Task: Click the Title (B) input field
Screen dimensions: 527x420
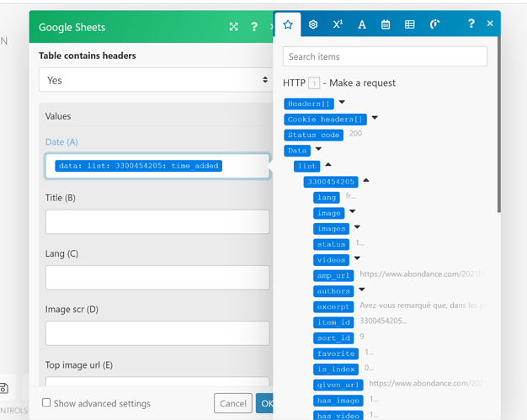Action: pos(157,221)
